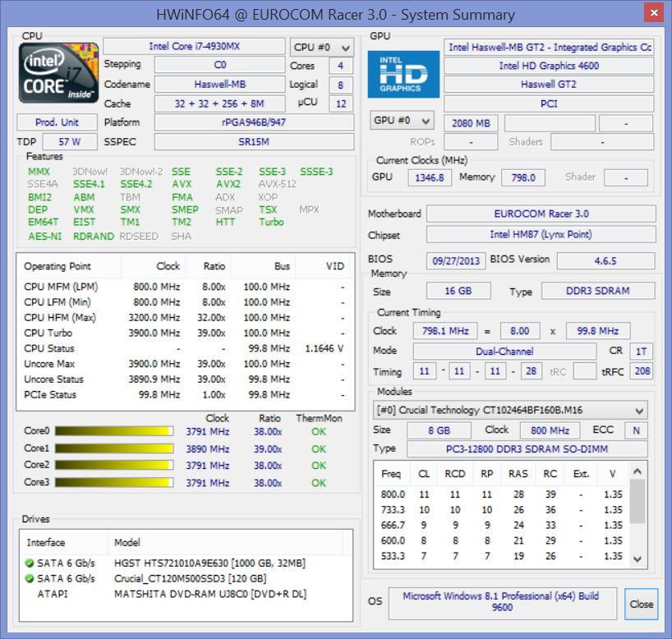
Task: Click the memory Type field DDR3 SDRAM
Action: 598,291
